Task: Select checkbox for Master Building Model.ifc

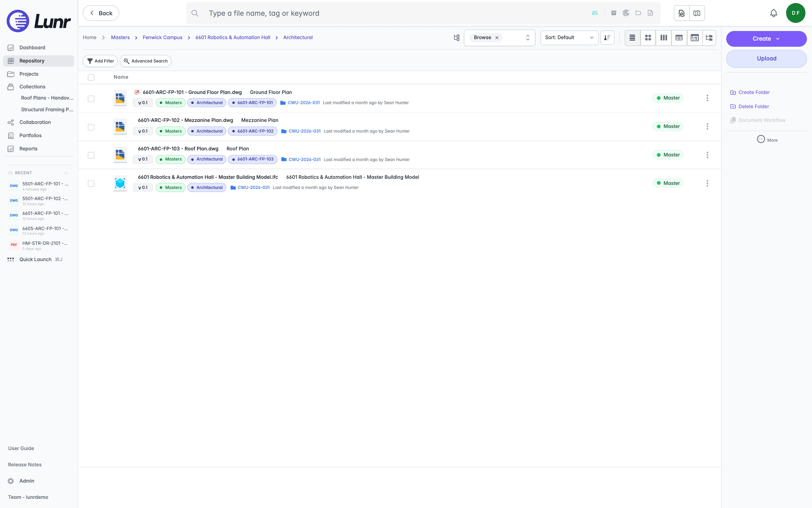Action: tap(91, 184)
